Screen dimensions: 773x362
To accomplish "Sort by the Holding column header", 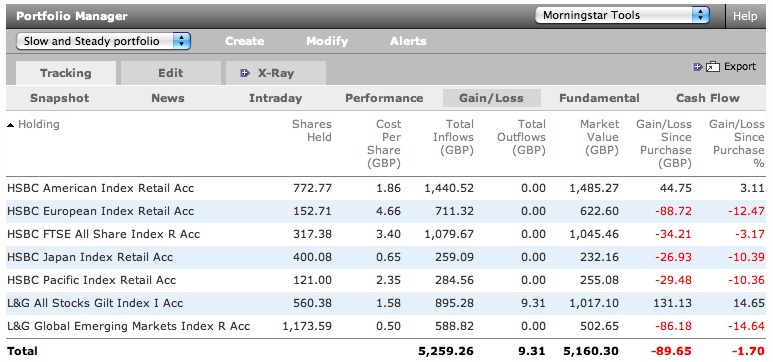I will (38, 124).
